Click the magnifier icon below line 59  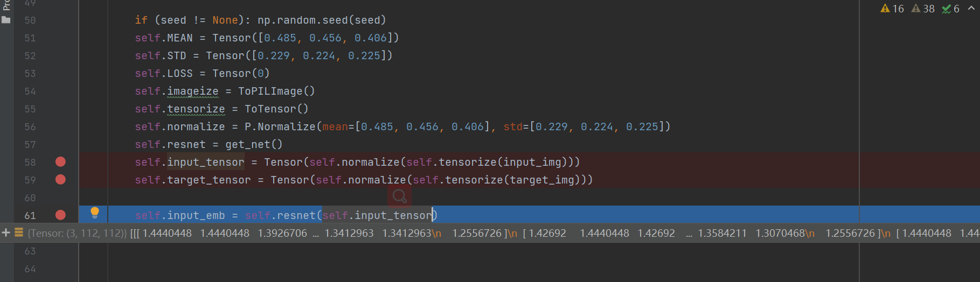coord(400,196)
